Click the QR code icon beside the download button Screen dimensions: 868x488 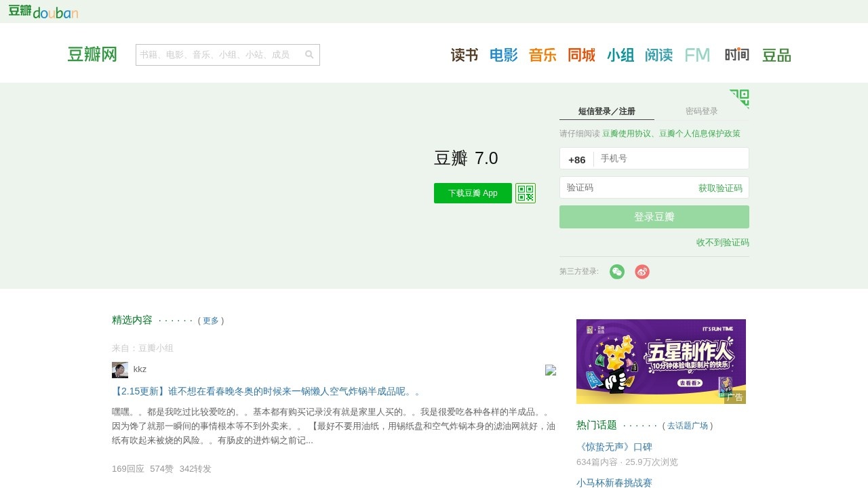coord(525,192)
